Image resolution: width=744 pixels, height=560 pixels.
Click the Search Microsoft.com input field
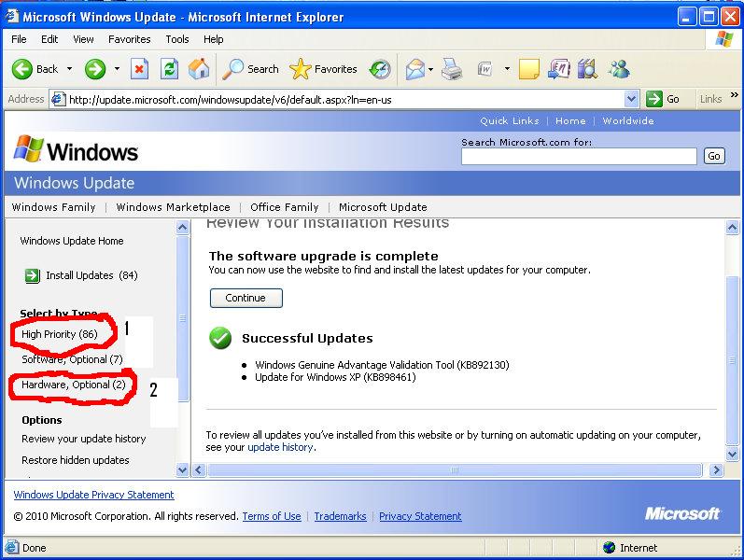point(579,156)
